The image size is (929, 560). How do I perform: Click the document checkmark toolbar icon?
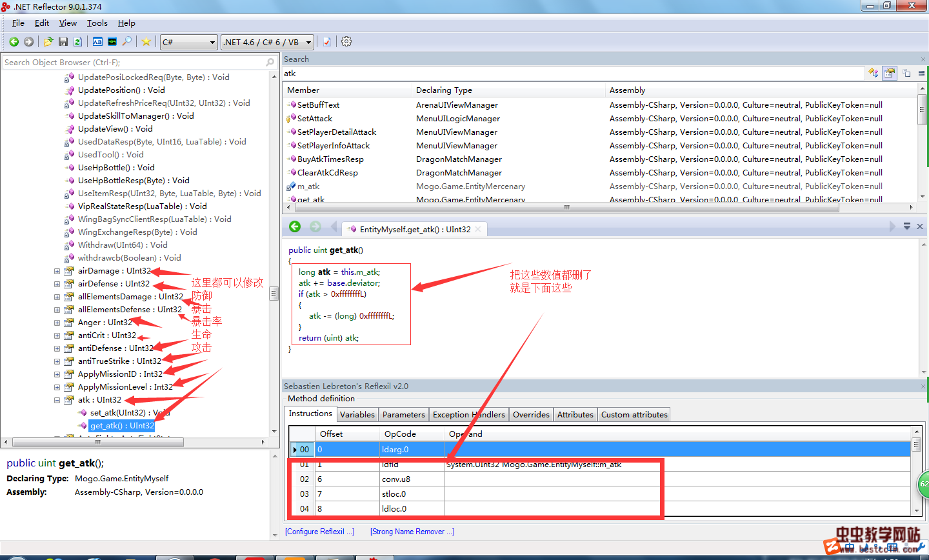click(327, 42)
